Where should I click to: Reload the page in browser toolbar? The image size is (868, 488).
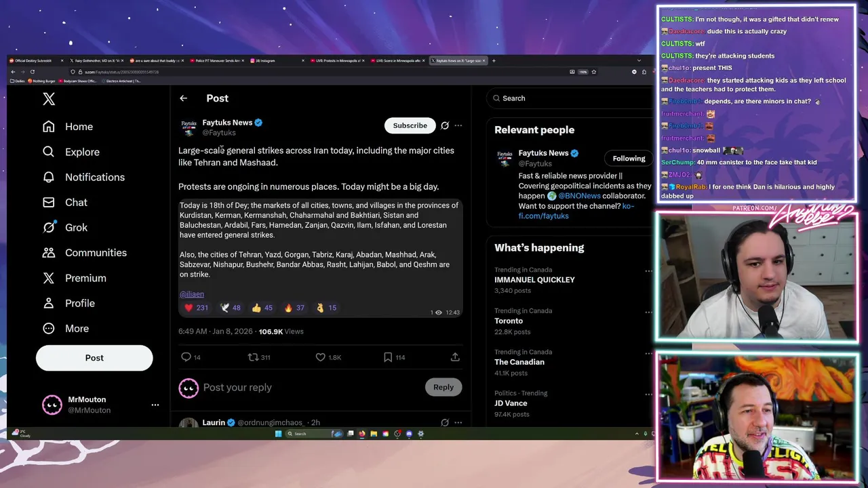click(32, 72)
